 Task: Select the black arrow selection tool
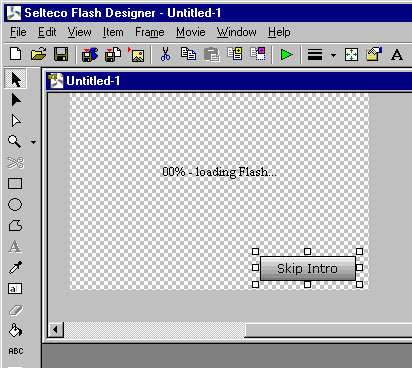click(x=16, y=79)
